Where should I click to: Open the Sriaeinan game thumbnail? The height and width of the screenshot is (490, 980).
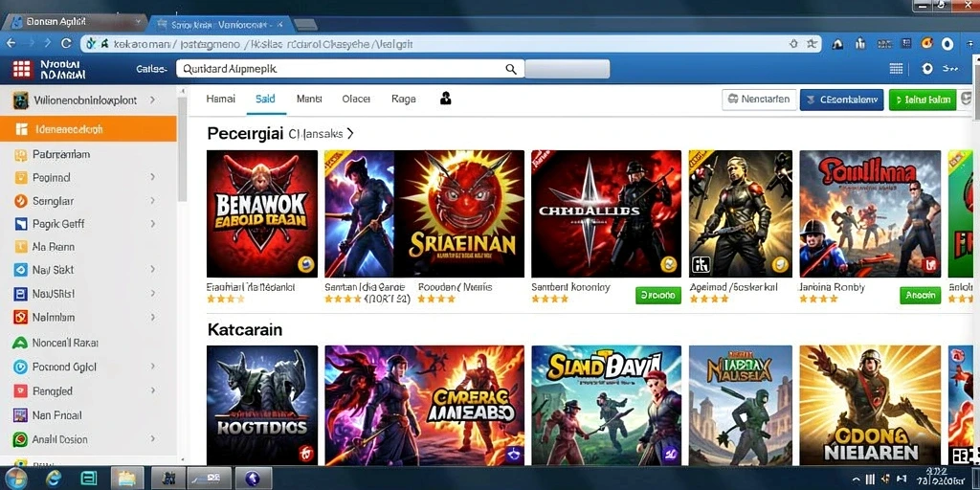424,213
